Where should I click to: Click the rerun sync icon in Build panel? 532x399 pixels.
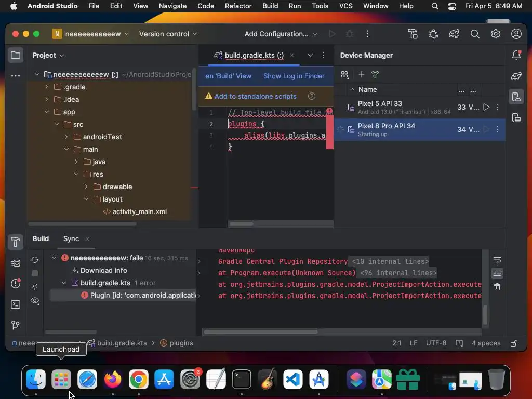(x=35, y=260)
